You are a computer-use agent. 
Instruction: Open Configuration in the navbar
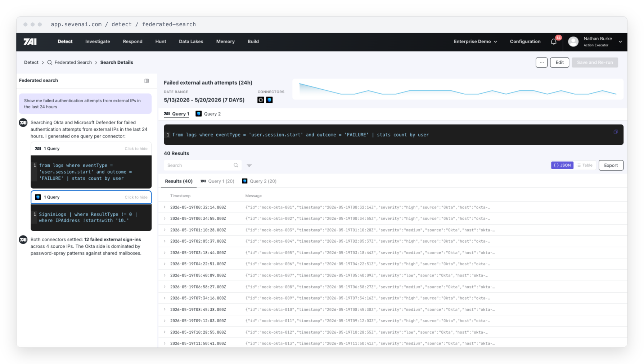coord(525,42)
